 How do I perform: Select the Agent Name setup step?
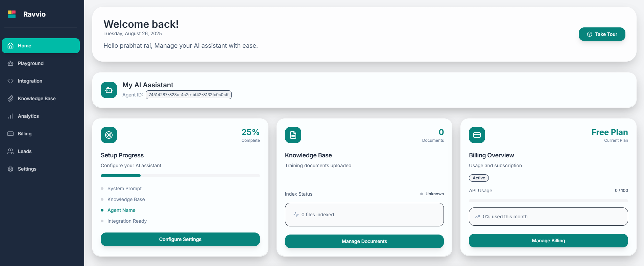(x=121, y=210)
